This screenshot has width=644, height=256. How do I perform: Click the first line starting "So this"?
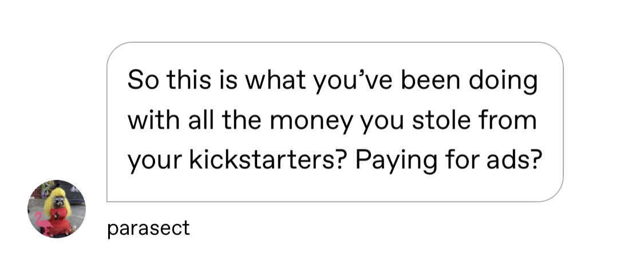point(332,82)
